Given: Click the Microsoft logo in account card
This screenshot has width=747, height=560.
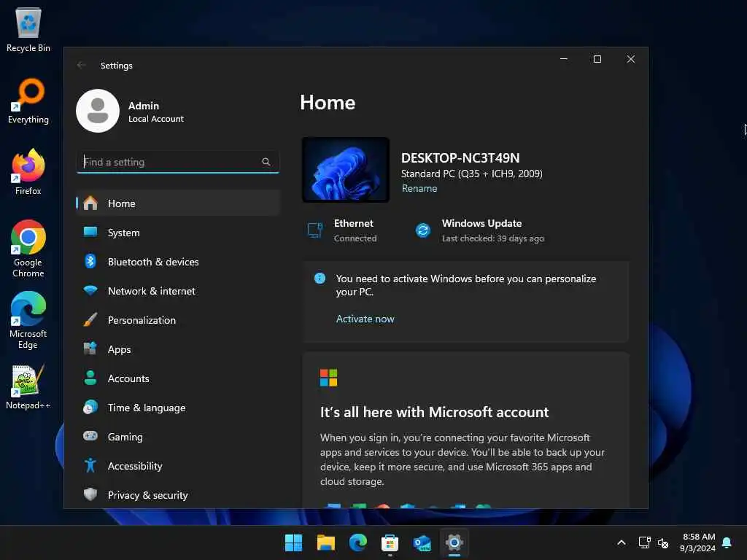Looking at the screenshot, I should coord(329,378).
